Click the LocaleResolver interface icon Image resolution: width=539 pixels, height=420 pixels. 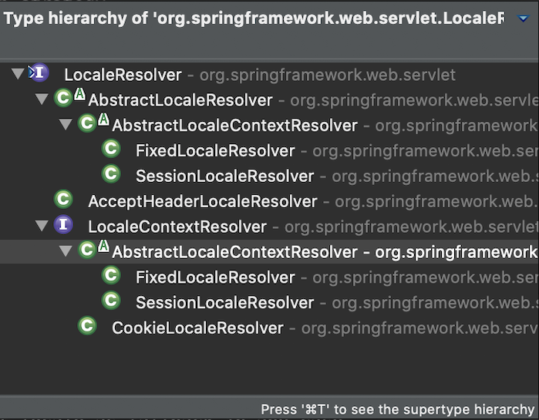(38, 73)
